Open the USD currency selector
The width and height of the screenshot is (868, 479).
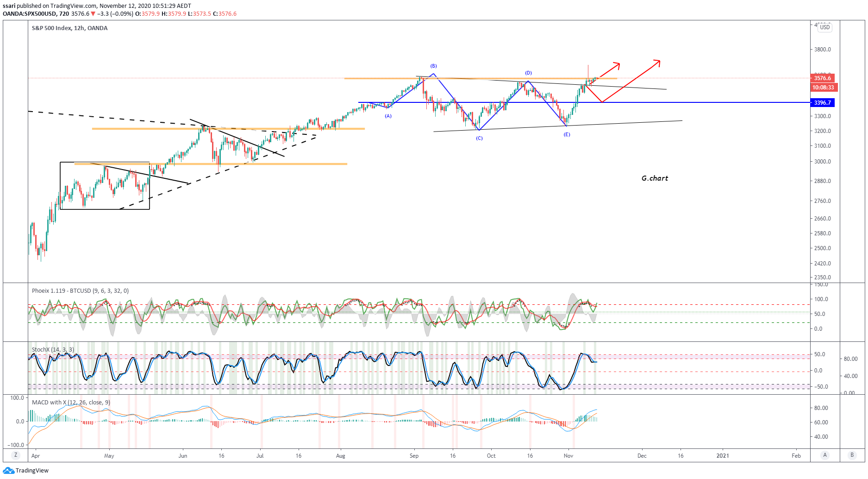(x=825, y=27)
